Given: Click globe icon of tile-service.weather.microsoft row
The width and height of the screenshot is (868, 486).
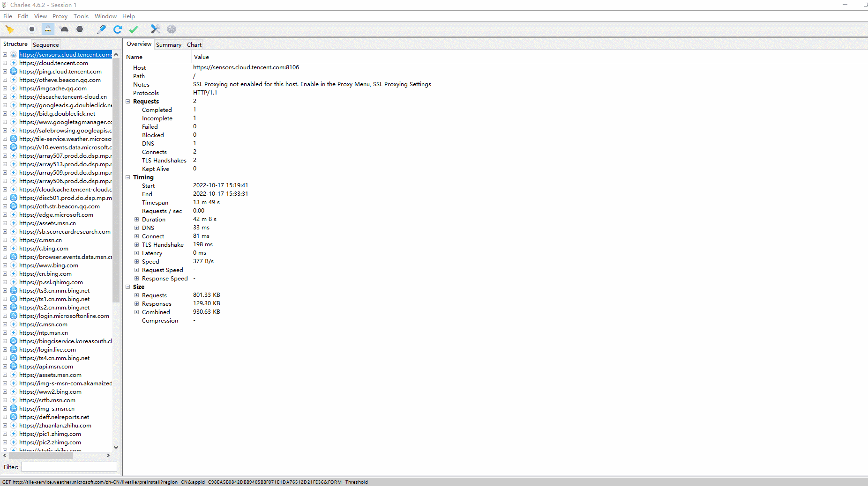Looking at the screenshot, I should (x=14, y=139).
